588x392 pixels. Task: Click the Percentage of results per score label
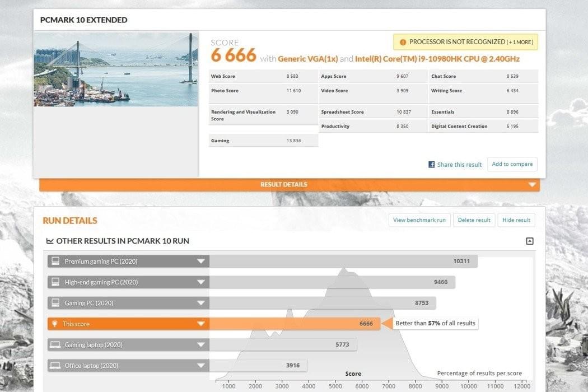(479, 374)
